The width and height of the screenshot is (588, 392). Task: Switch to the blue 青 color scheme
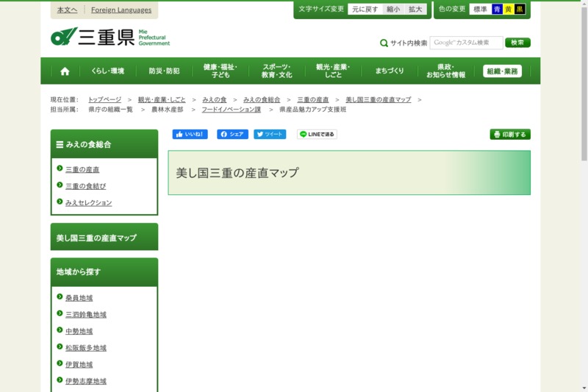(497, 10)
